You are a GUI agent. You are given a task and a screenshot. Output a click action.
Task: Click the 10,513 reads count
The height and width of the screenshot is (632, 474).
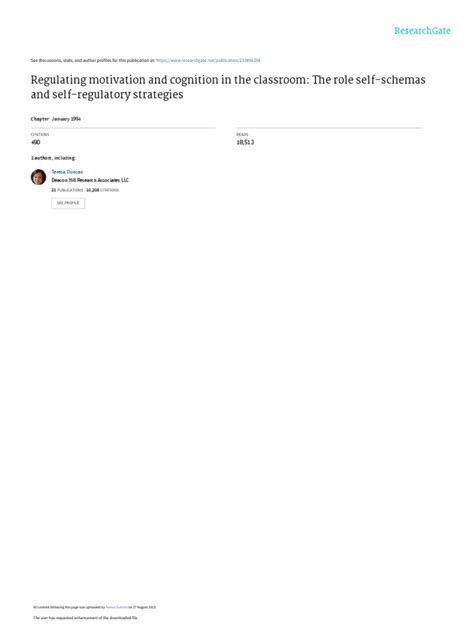pyautogui.click(x=245, y=142)
